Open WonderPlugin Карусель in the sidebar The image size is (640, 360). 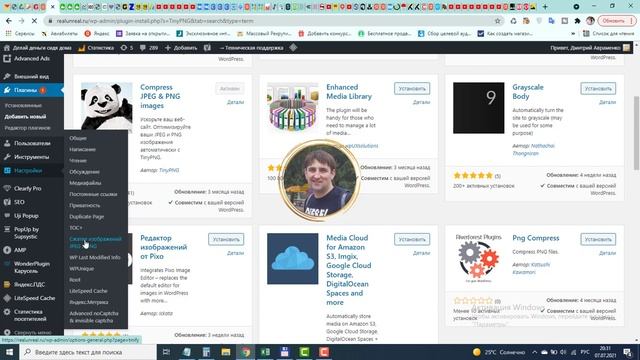pyautogui.click(x=32, y=267)
